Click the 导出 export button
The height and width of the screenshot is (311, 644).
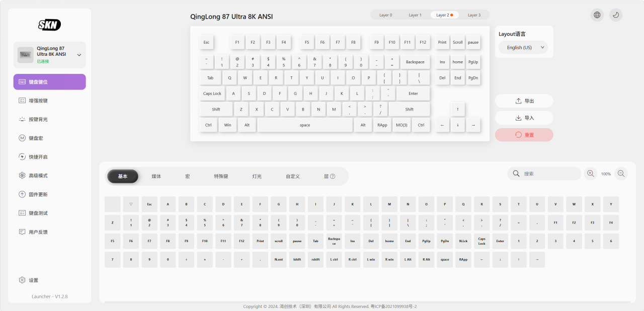[524, 101]
